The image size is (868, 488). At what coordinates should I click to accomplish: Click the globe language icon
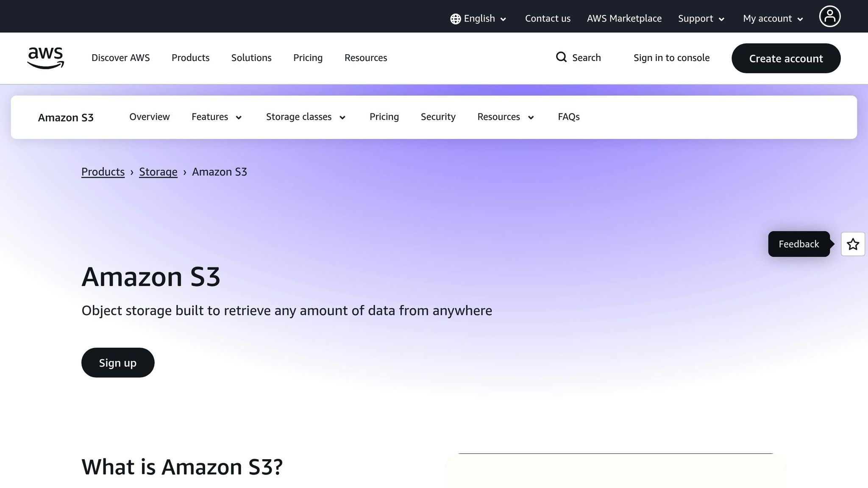point(455,19)
